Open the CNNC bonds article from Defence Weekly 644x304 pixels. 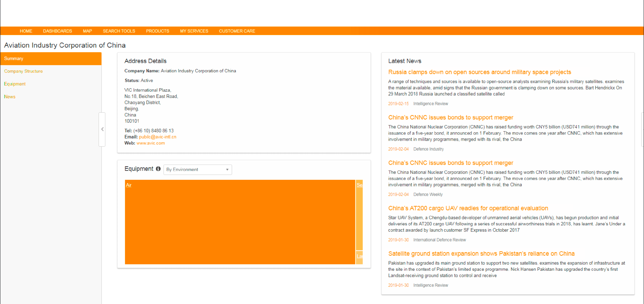pos(450,163)
